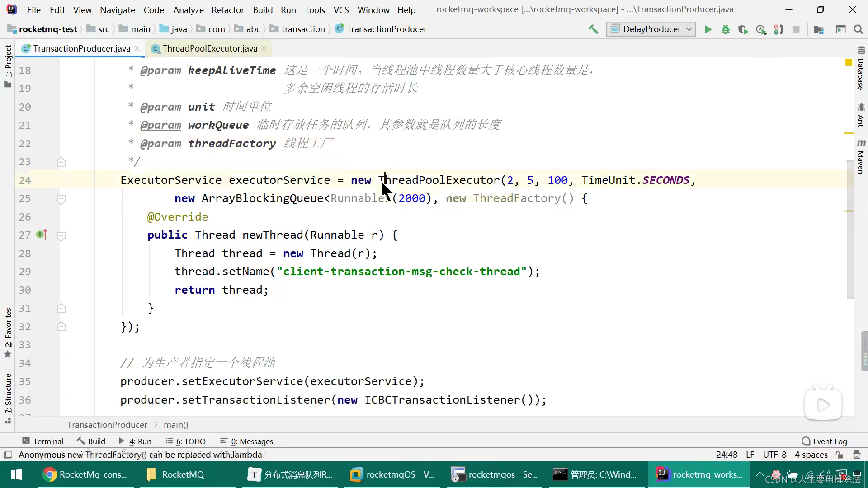
Task: Select the Refactor menu
Action: click(x=228, y=10)
